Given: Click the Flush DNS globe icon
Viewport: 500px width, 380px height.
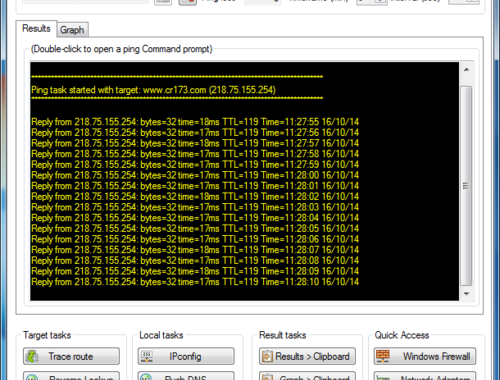Looking at the screenshot, I should [x=147, y=377].
